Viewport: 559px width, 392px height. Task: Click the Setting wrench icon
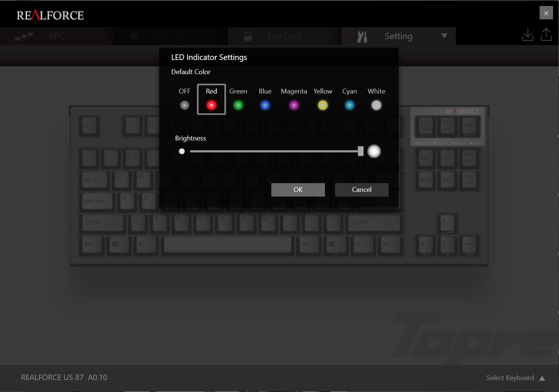362,36
